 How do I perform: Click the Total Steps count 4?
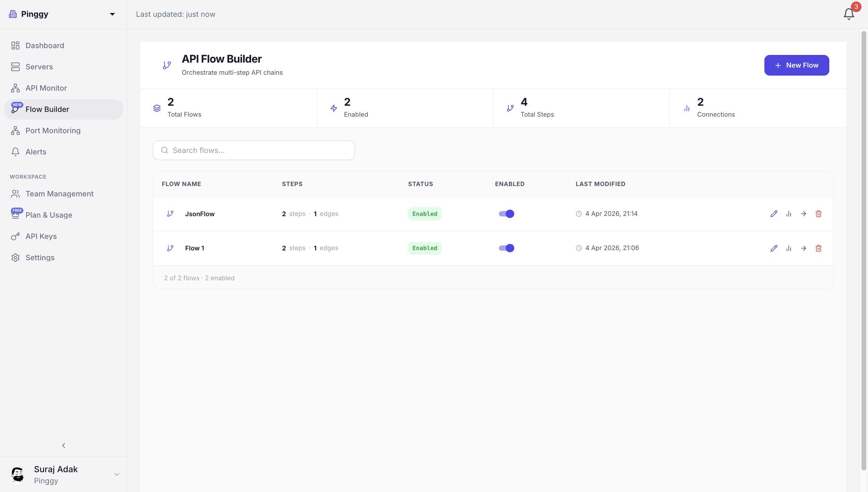pos(524,102)
